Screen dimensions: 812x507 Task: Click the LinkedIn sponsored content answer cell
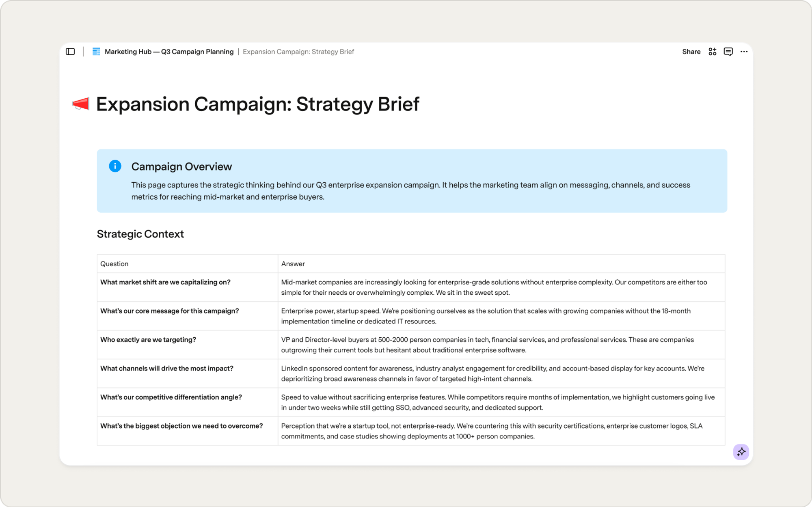click(x=501, y=373)
